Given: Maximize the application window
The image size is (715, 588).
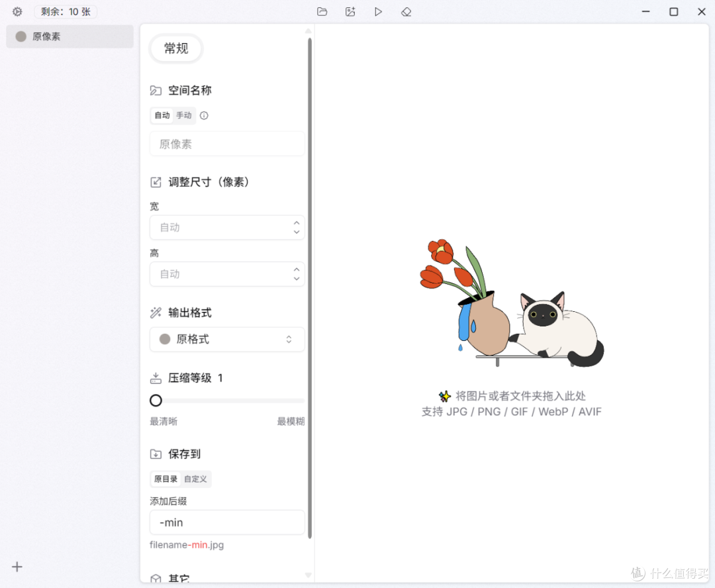Looking at the screenshot, I should click(x=673, y=11).
